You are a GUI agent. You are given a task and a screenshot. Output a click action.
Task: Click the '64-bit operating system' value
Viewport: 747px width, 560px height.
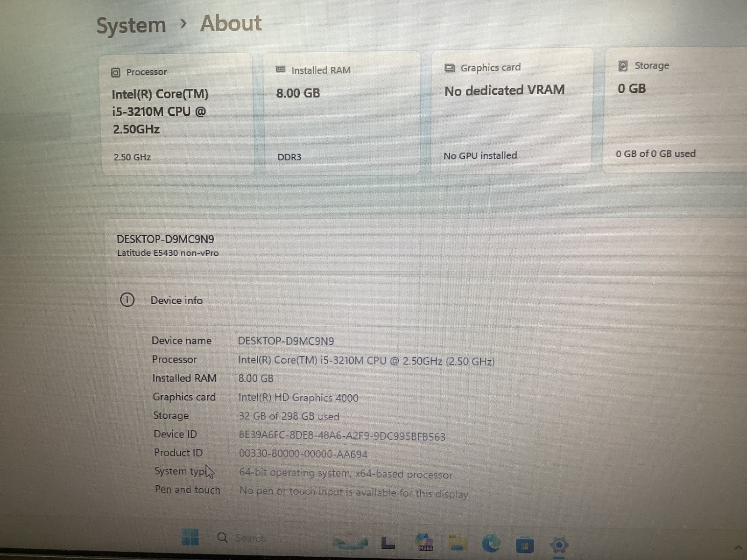[345, 474]
